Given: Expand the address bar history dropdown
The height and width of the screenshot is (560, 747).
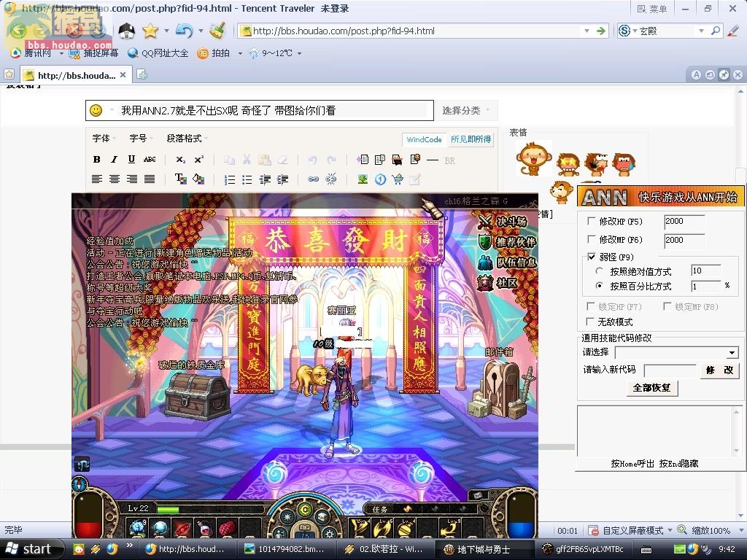Looking at the screenshot, I should click(587, 31).
